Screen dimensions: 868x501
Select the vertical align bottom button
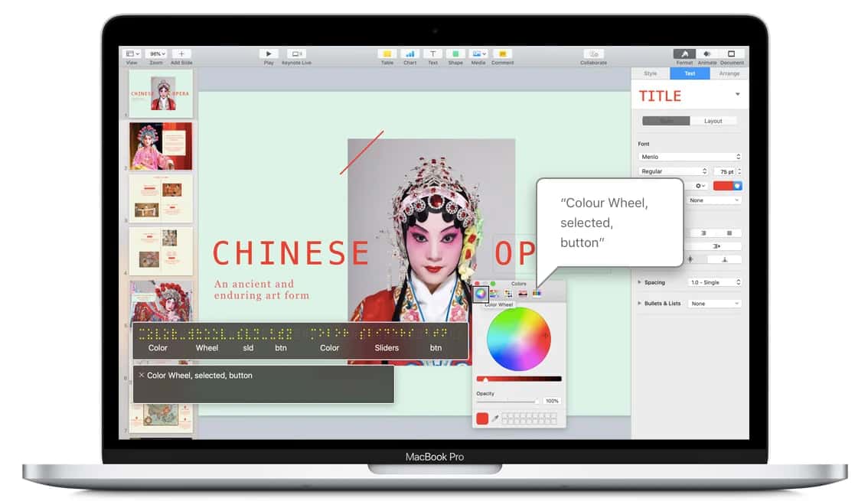[725, 259]
